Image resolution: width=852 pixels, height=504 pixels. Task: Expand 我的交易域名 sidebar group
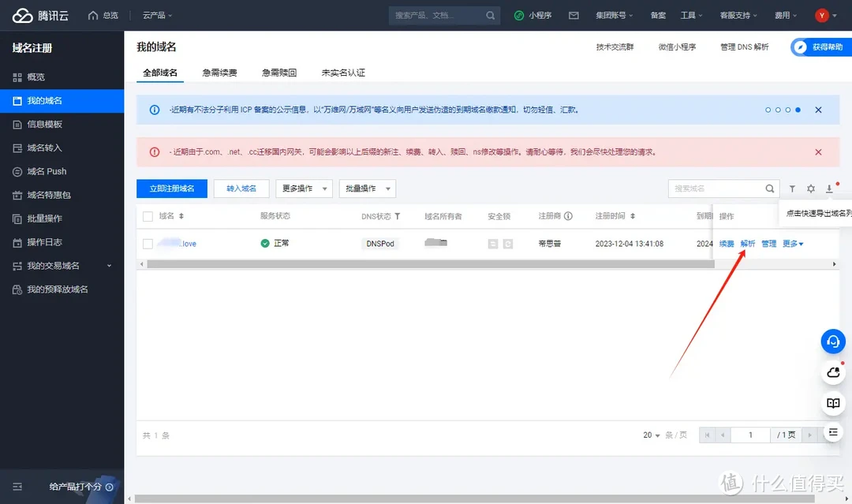coord(62,266)
